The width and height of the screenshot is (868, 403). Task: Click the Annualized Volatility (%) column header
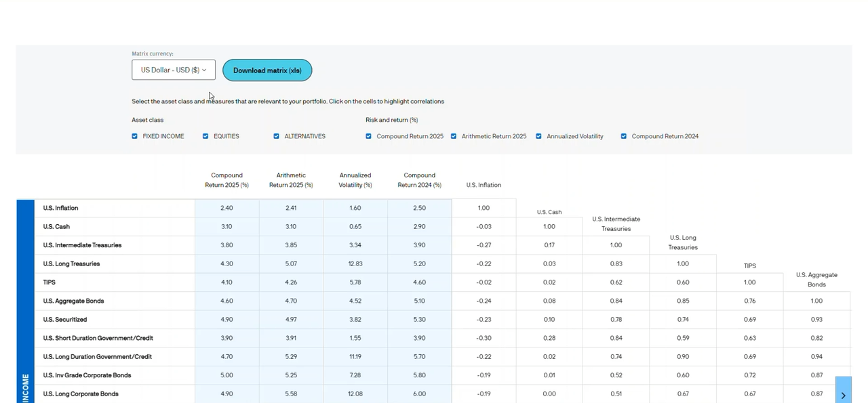355,180
